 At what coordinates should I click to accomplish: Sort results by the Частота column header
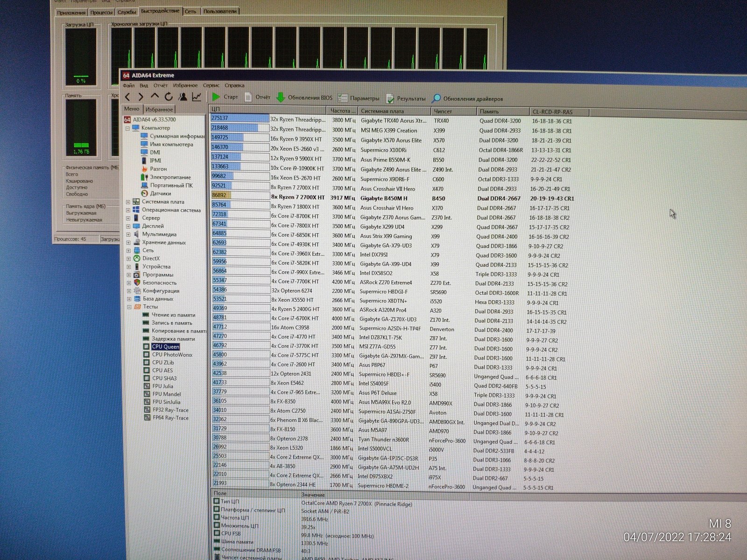tap(342, 111)
